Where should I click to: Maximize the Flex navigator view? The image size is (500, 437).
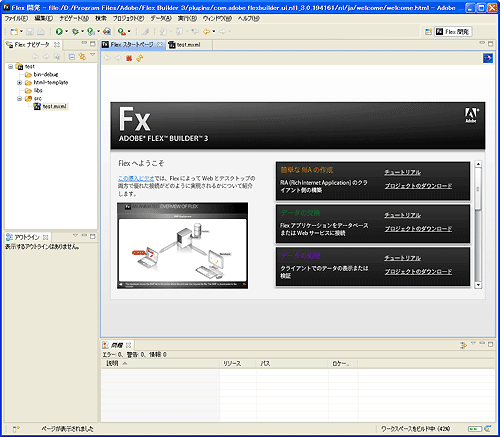pos(93,44)
